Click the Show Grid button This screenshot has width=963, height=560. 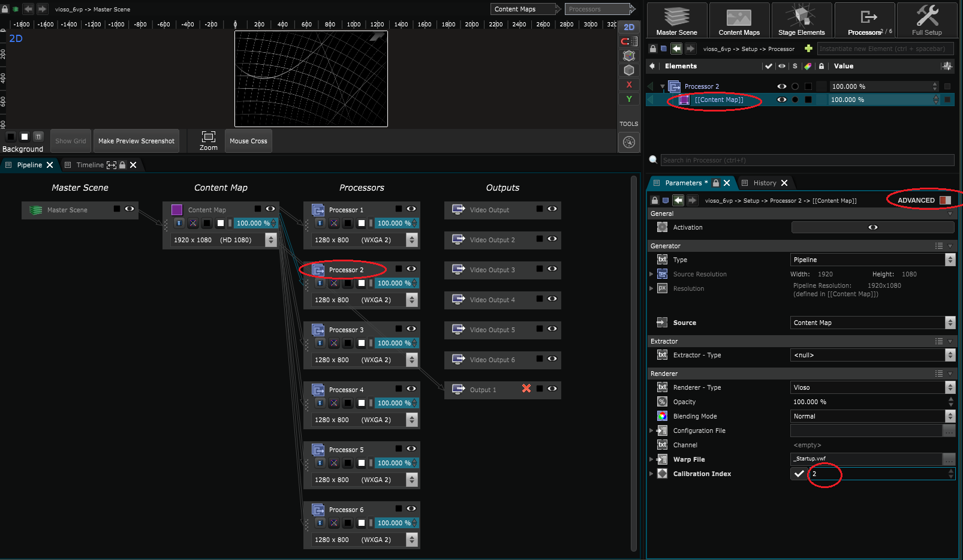pos(71,141)
